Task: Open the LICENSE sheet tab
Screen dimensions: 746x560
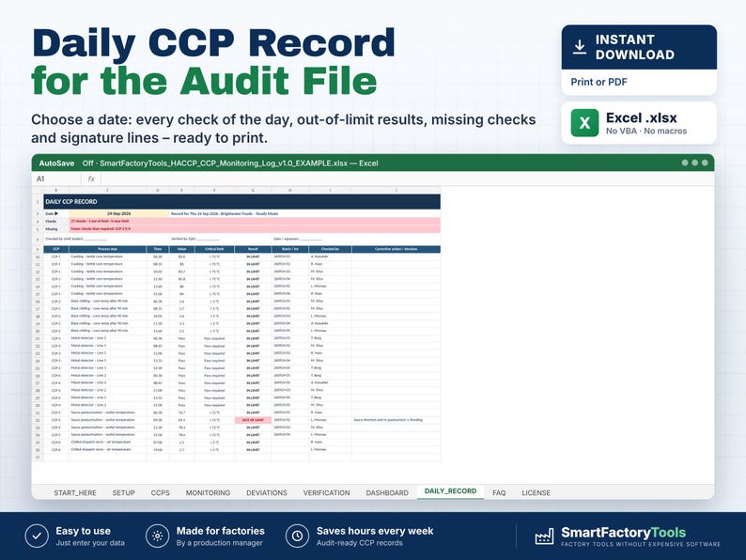Action: (536, 493)
